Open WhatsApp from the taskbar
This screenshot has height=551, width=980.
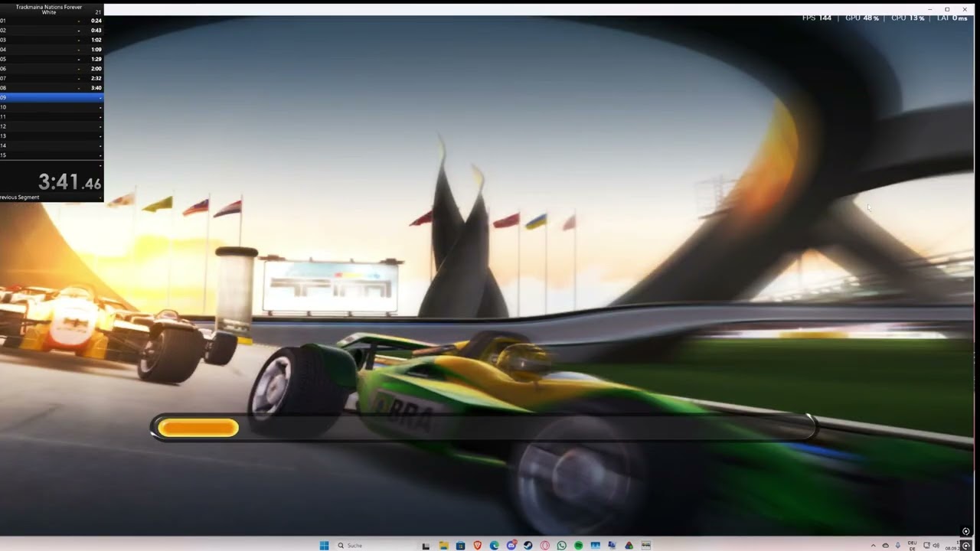click(562, 546)
